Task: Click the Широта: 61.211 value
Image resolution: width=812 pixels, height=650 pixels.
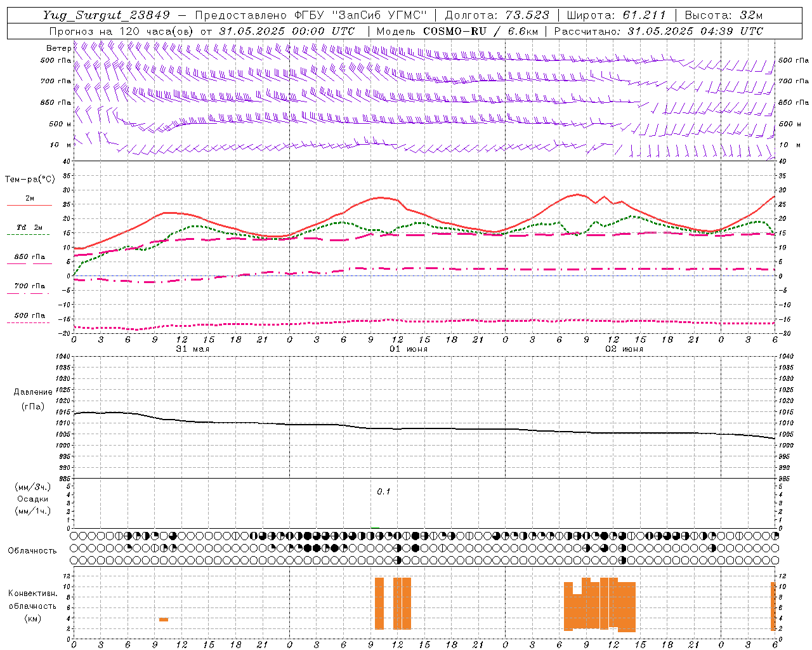Action: (617, 15)
